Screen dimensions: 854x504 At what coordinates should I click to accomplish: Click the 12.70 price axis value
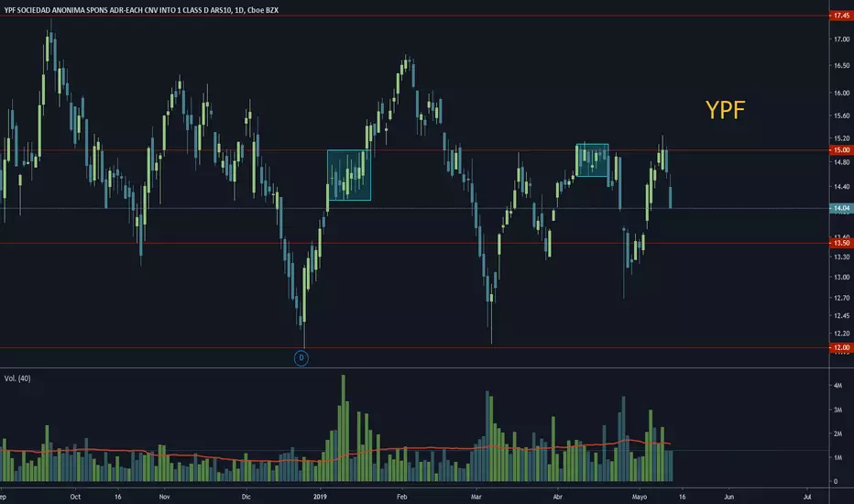[x=841, y=298]
